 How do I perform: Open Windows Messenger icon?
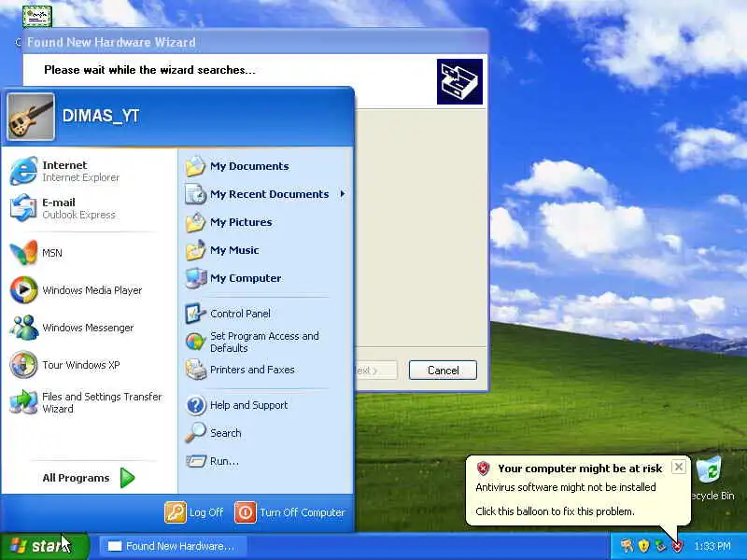pos(24,328)
